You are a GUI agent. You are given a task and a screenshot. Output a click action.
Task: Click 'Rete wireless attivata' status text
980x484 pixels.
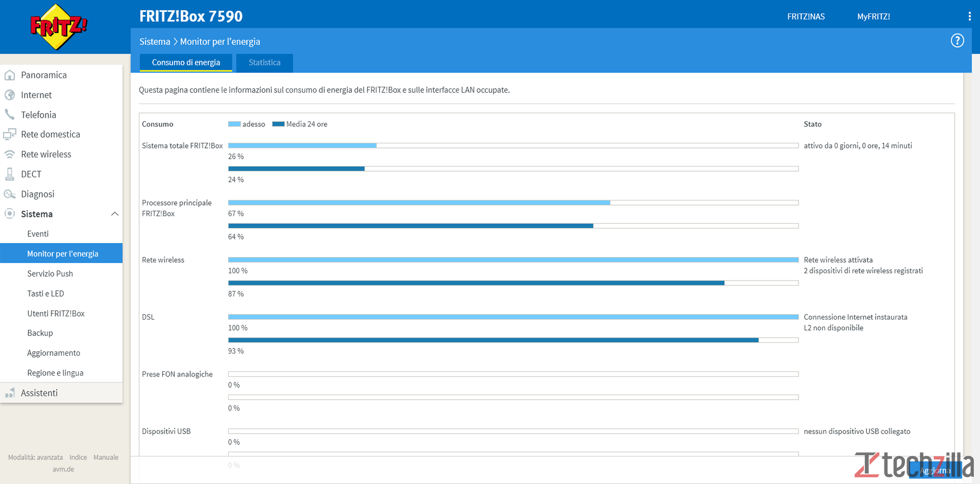(838, 260)
